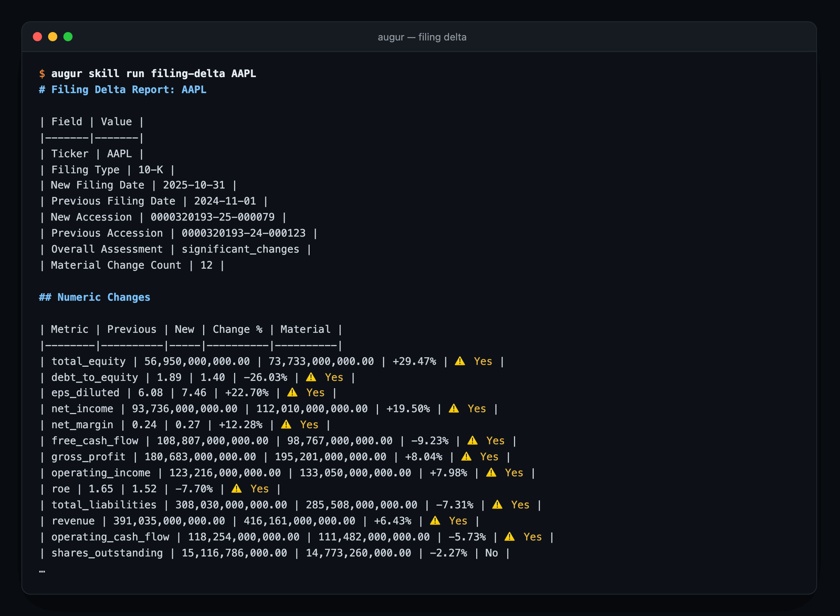Click the new debt_to_equity value 1.40
The image size is (840, 616).
(213, 377)
